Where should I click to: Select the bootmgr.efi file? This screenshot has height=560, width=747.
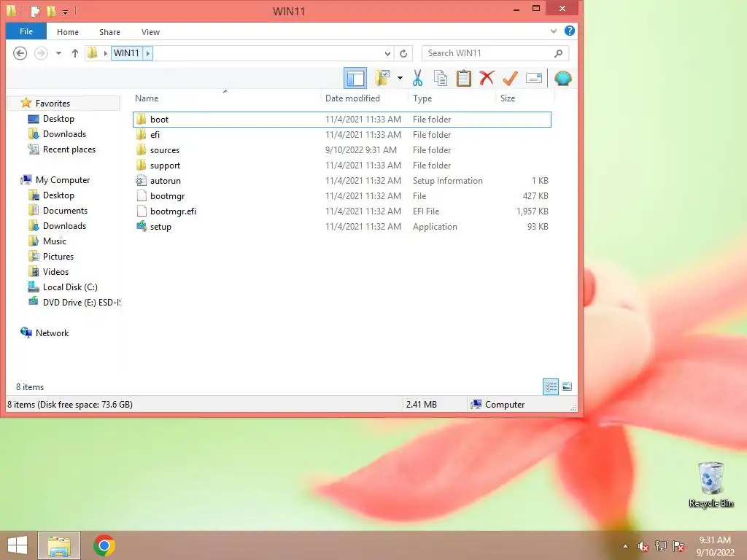click(342, 211)
